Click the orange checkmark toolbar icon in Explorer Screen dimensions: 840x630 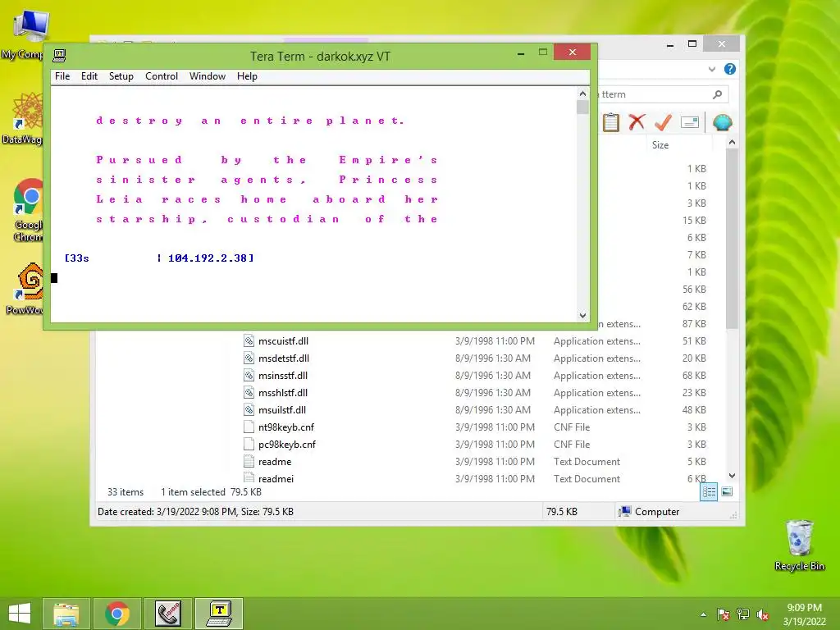(663, 122)
